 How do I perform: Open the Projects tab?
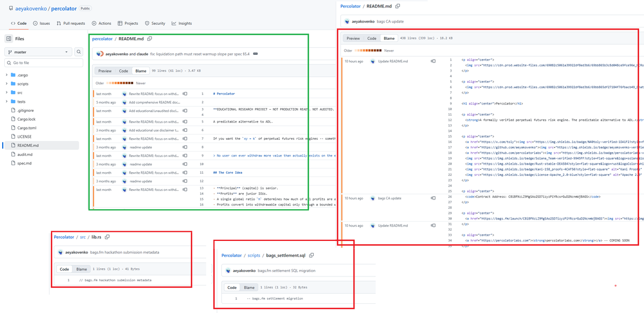tap(128, 24)
